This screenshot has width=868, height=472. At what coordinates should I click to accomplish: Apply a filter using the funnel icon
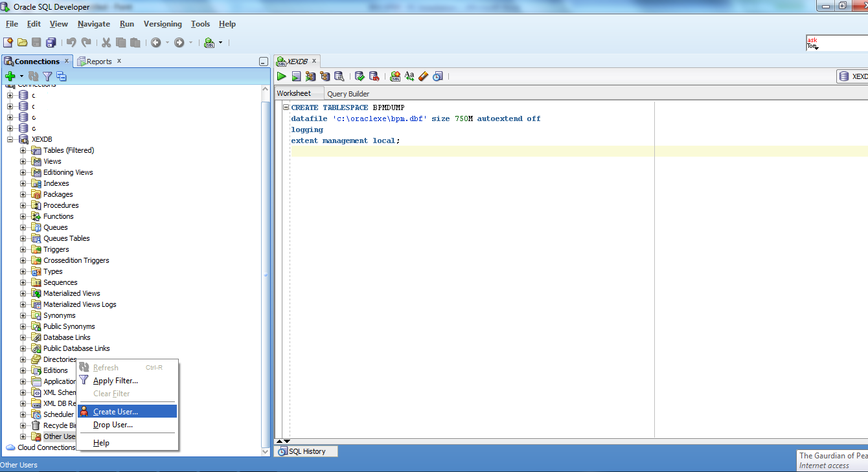(x=47, y=76)
